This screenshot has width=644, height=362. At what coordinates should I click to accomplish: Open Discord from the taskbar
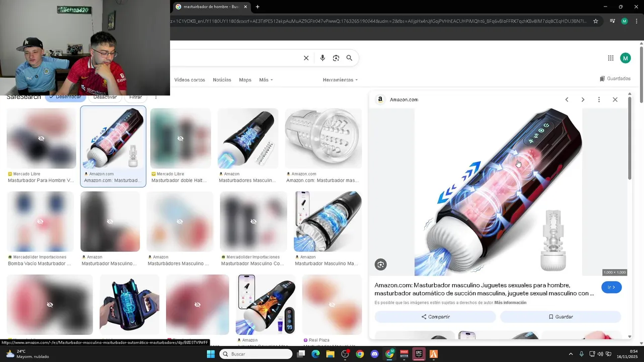click(374, 354)
